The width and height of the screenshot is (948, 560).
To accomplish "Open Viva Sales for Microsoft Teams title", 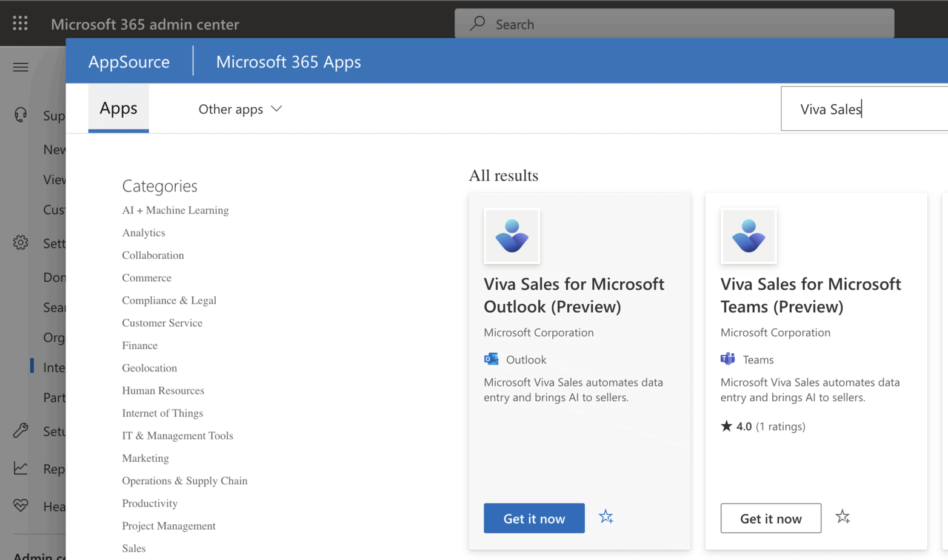I will [x=810, y=295].
